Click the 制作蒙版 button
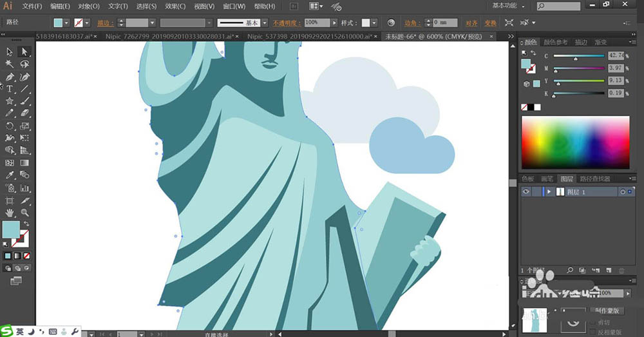644x337 pixels. coord(607,311)
